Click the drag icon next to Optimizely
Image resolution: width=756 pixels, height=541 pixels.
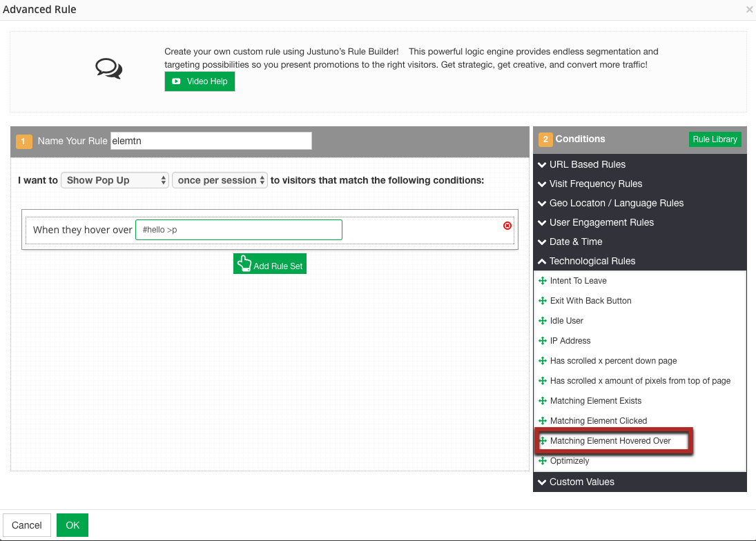(x=543, y=461)
